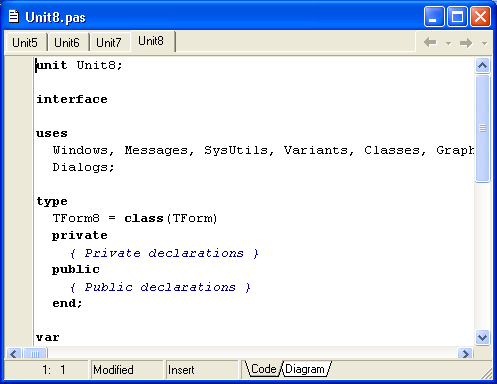Open the Code view tab
Image resolution: width=497 pixels, height=384 pixels.
pos(263,369)
